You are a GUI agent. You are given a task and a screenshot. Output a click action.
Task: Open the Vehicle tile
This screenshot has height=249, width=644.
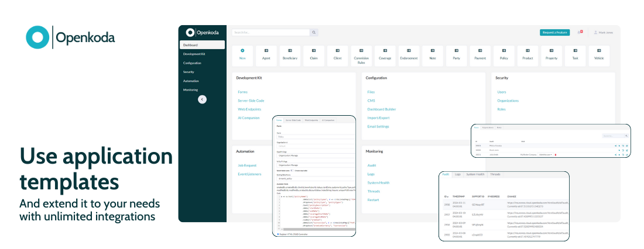point(599,56)
